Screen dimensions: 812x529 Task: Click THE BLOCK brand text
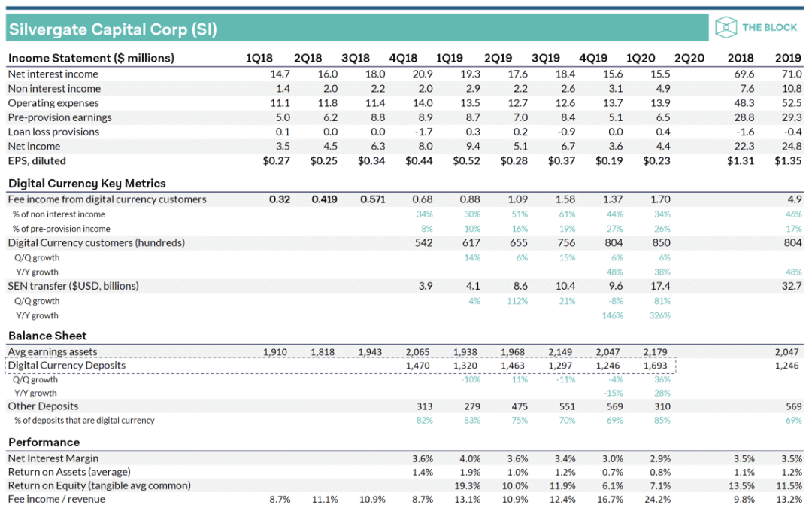(x=769, y=27)
